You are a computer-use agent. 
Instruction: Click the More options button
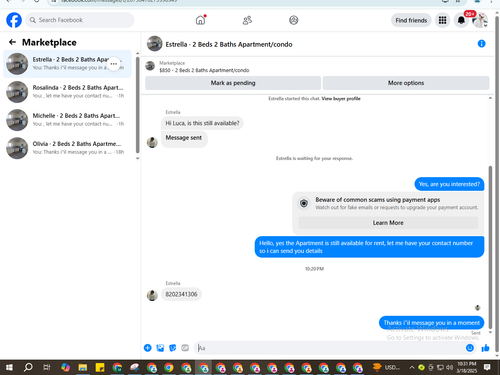tap(406, 83)
